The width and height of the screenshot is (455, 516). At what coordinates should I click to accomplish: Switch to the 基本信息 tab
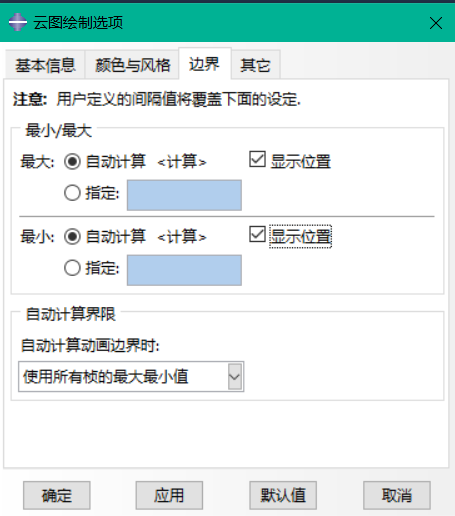point(45,65)
